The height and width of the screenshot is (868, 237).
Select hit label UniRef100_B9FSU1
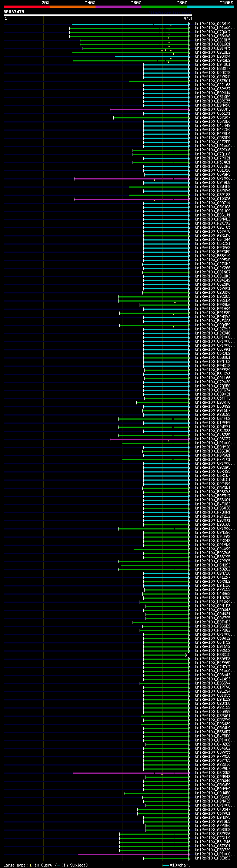tap(213, 64)
